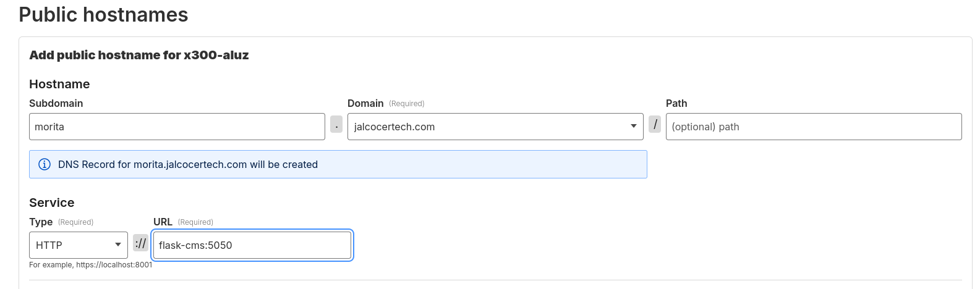Click the :// separator before URL field

(141, 243)
